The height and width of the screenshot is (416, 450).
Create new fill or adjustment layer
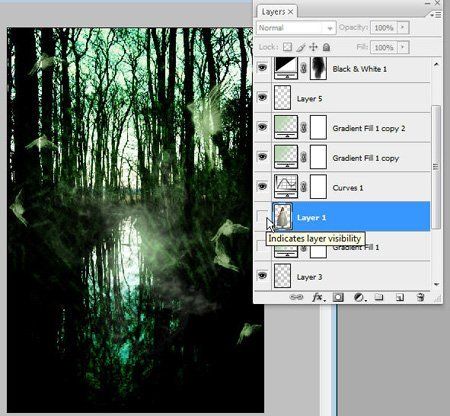[359, 297]
